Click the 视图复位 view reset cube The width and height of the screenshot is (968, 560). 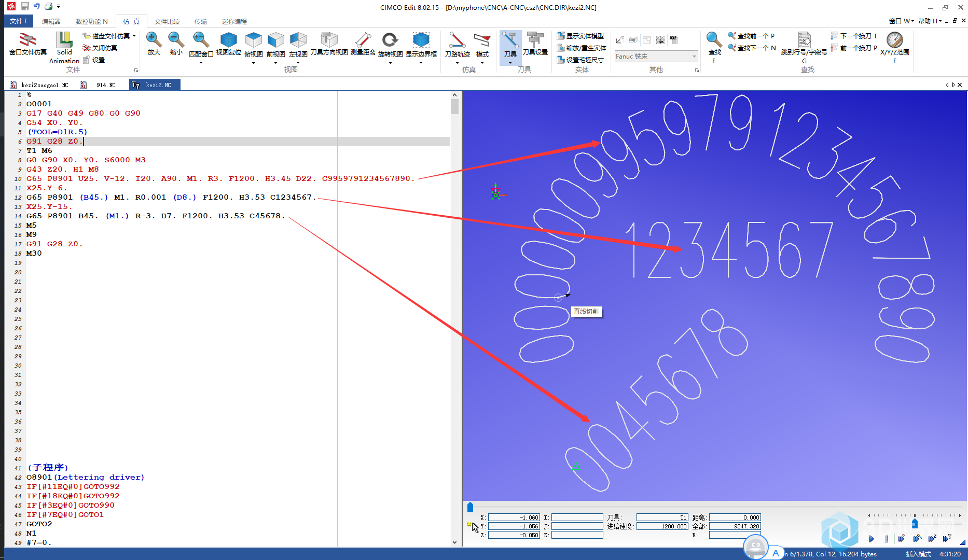click(229, 44)
